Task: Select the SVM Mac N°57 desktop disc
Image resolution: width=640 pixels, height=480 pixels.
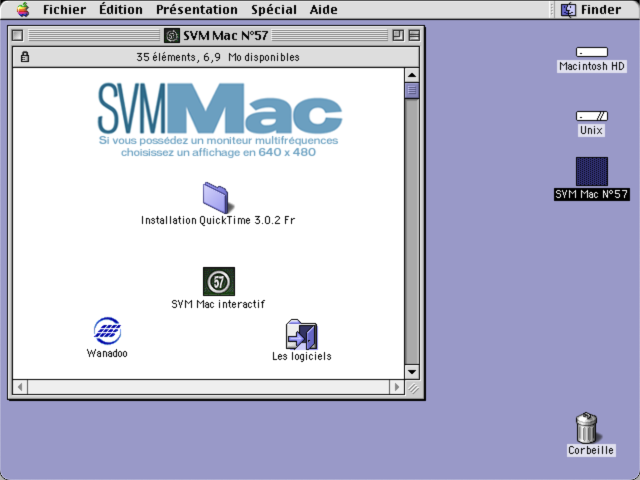Action: tap(591, 171)
